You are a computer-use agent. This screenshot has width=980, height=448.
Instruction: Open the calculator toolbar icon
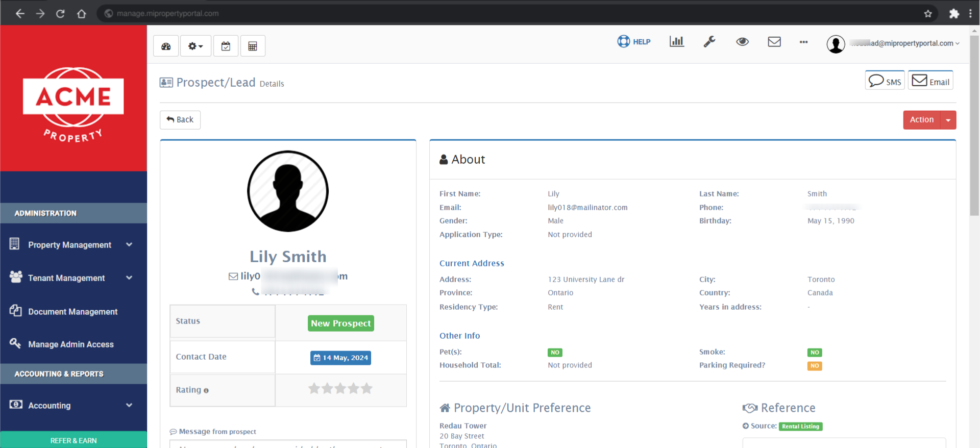coord(253,46)
